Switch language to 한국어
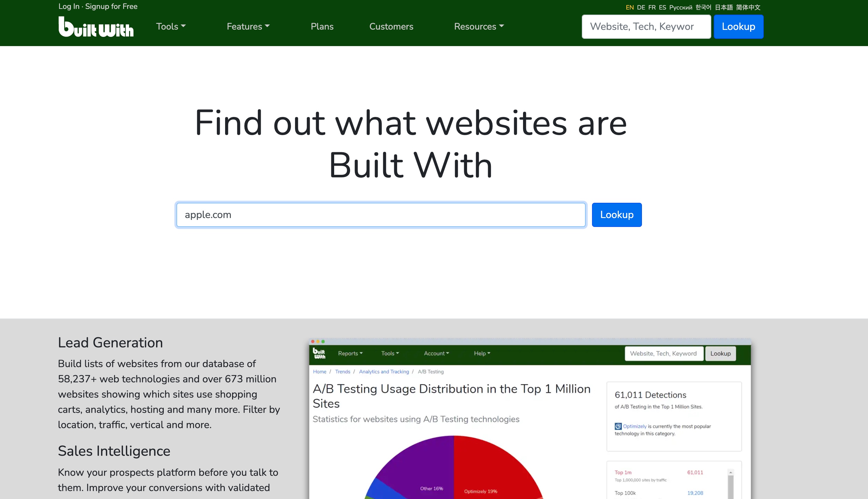This screenshot has width=868, height=499. tap(703, 8)
